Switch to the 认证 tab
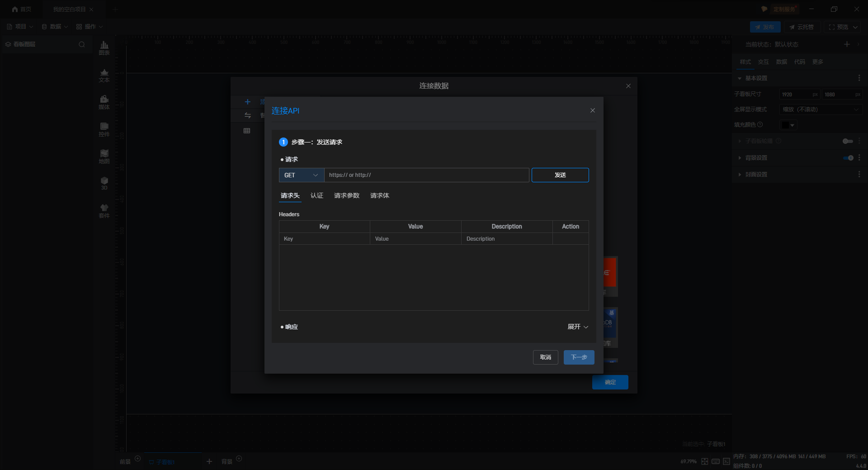 pyautogui.click(x=316, y=195)
